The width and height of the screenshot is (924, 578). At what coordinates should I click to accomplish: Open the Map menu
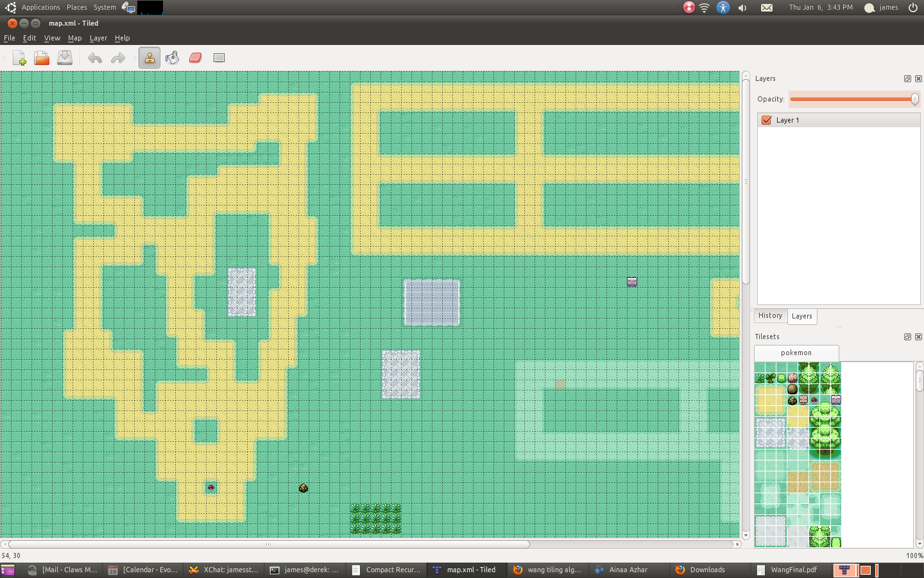(x=74, y=38)
